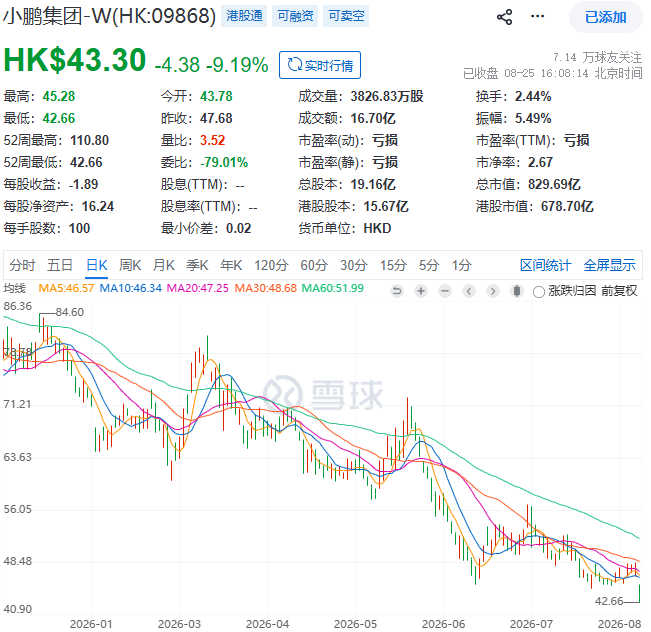Click the HK$43.30 current price
This screenshot has height=632, width=651.
click(x=75, y=60)
